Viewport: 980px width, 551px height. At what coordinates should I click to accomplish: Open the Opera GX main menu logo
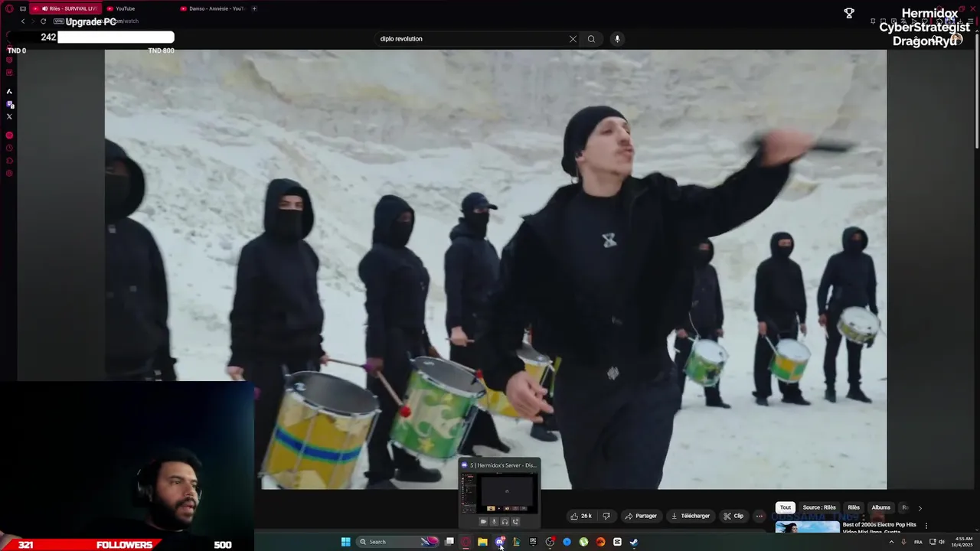click(9, 8)
